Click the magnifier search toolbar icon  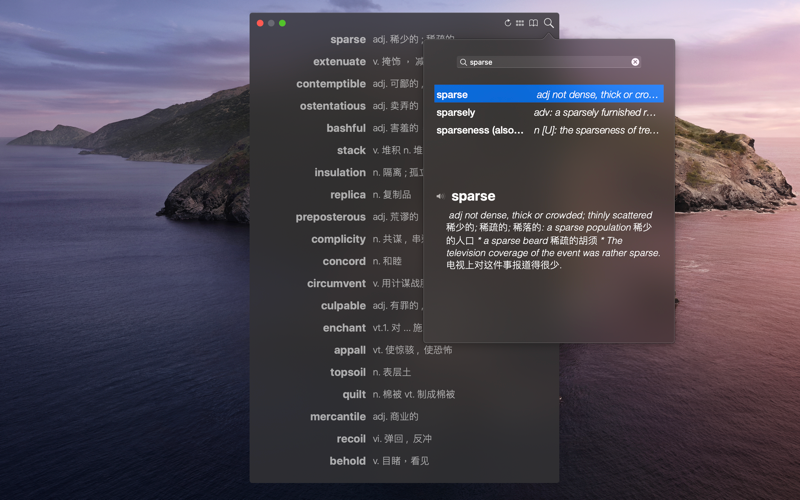tap(548, 23)
